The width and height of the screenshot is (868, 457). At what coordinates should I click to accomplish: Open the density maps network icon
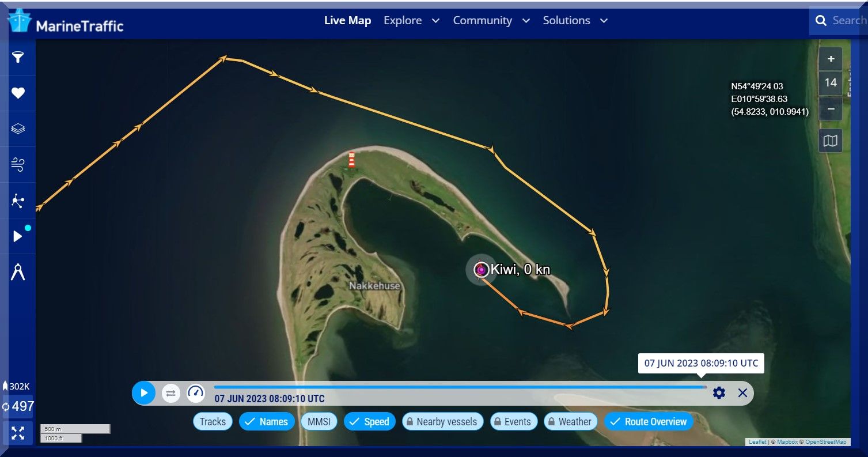(18, 201)
